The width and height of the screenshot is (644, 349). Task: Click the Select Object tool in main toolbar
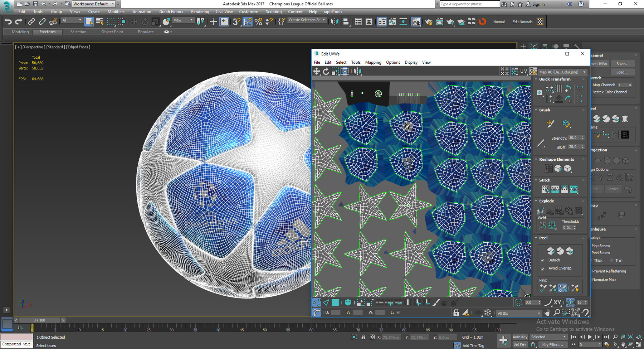[89, 22]
